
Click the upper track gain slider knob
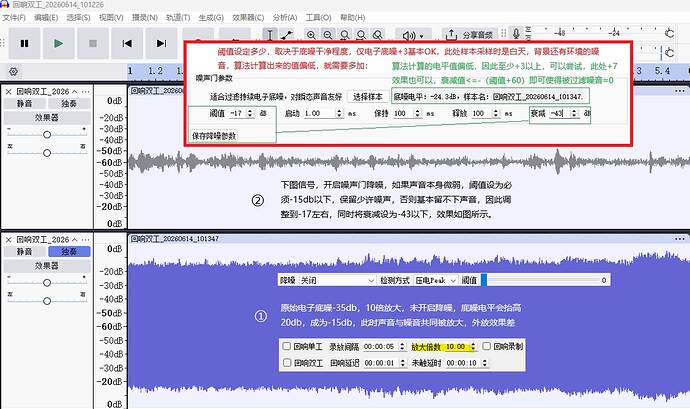click(x=47, y=134)
